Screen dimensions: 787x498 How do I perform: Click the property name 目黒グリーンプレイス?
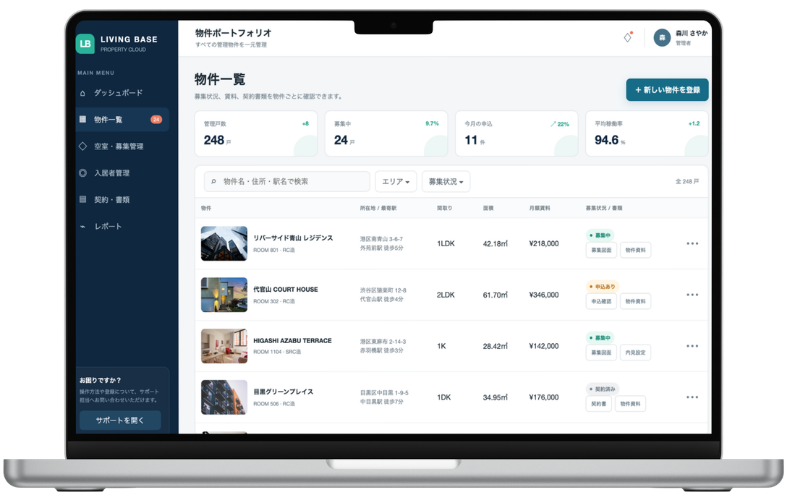283,392
